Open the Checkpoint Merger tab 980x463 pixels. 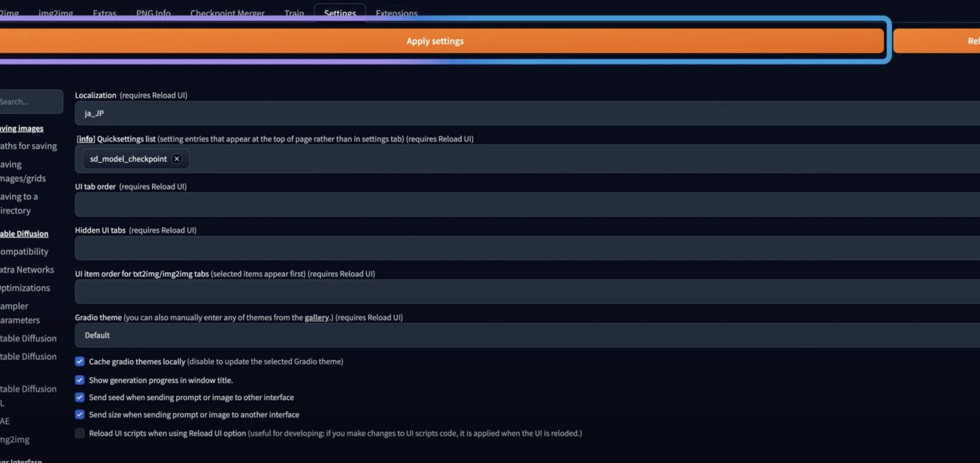227,12
